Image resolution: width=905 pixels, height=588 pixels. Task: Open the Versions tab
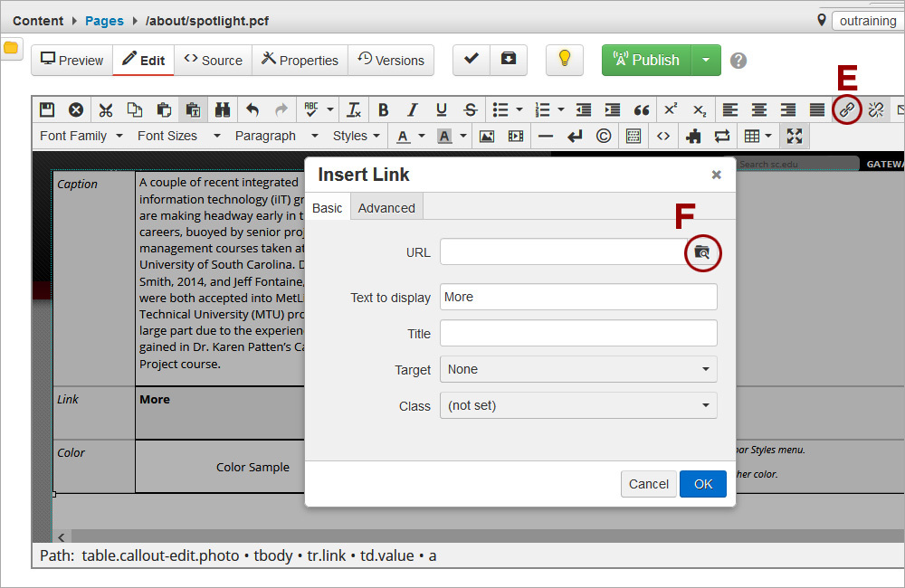[x=391, y=60]
